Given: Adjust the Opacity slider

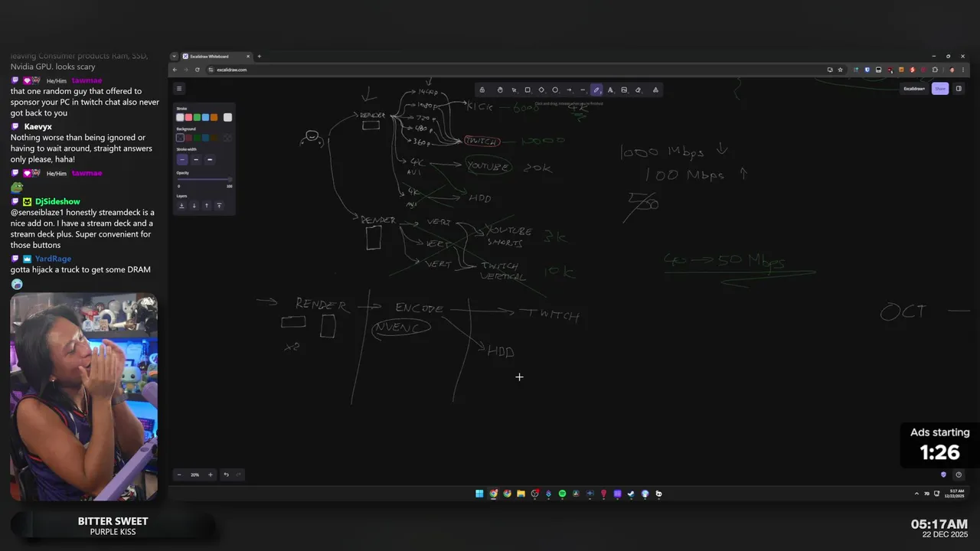Looking at the screenshot, I should click(x=204, y=179).
